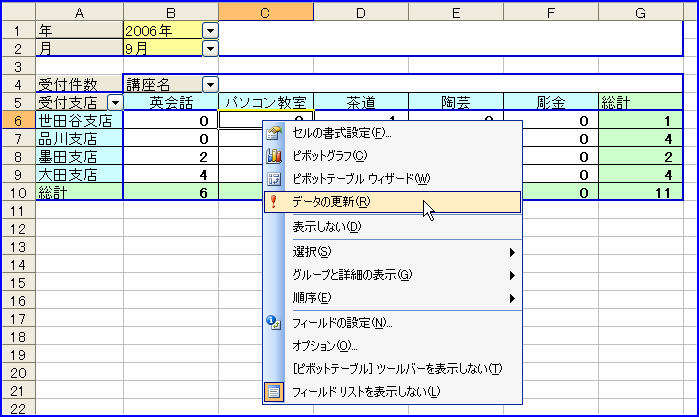Toggle フィールド リストを表示しない menu entry

pyautogui.click(x=366, y=391)
